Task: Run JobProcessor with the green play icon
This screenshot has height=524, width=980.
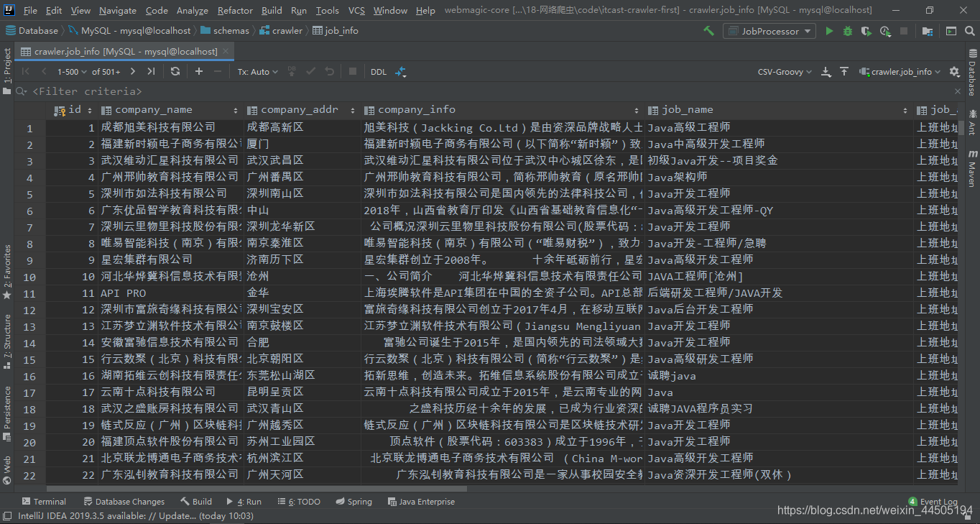Action: pyautogui.click(x=829, y=31)
